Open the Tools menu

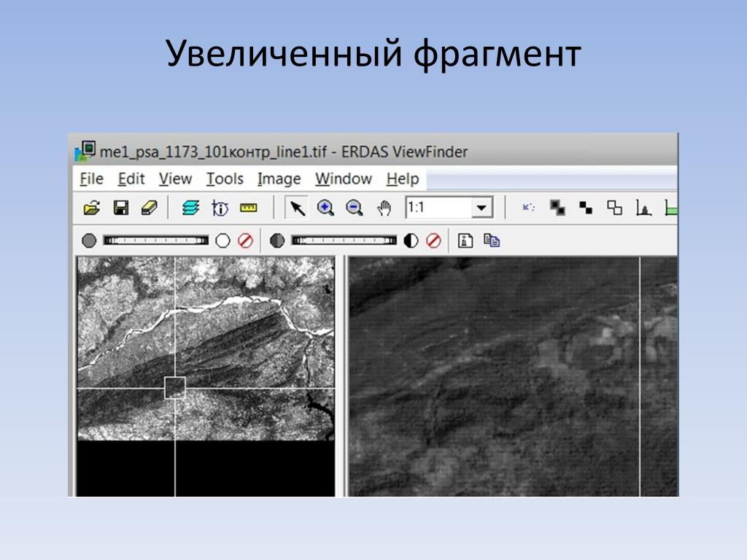click(225, 179)
